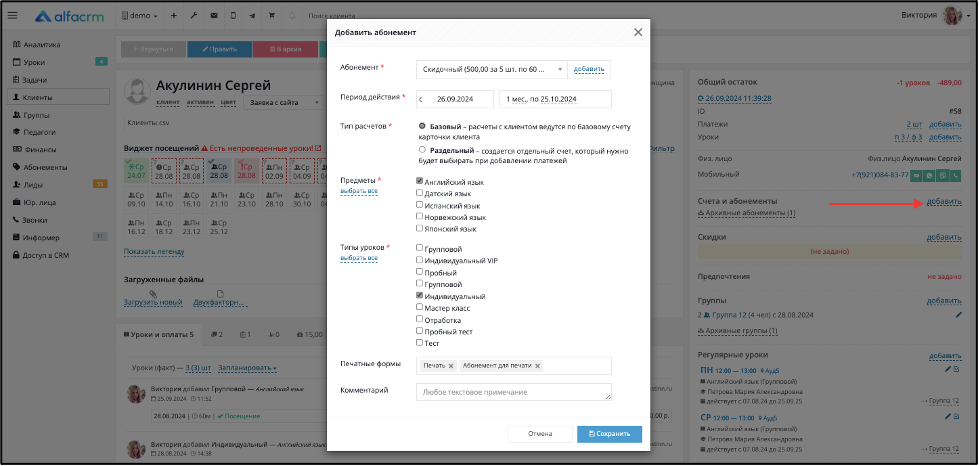
Task: Check the Испанский язык subject
Action: [x=420, y=205]
